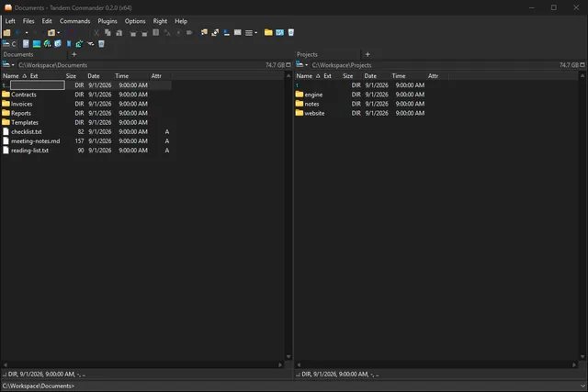Add new tab in right panel
Screen dimensions: 588x392
[x=367, y=54]
